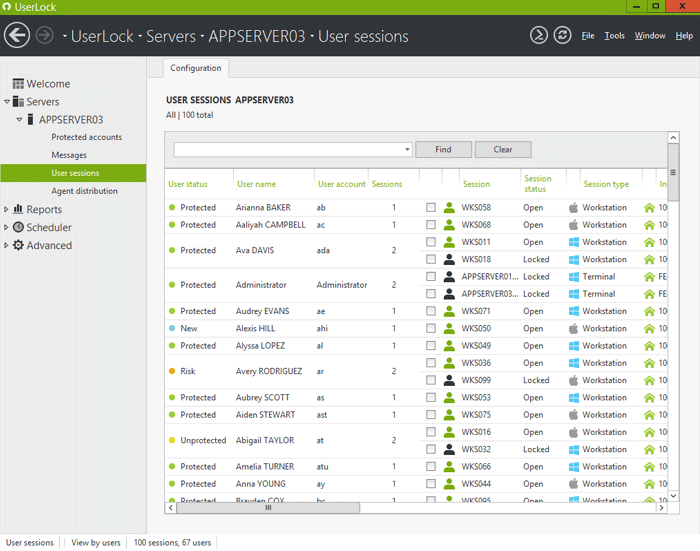Viewport: 700px width, 551px height.
Task: Click the horizontal scrollbar right arrow
Action: [x=662, y=508]
